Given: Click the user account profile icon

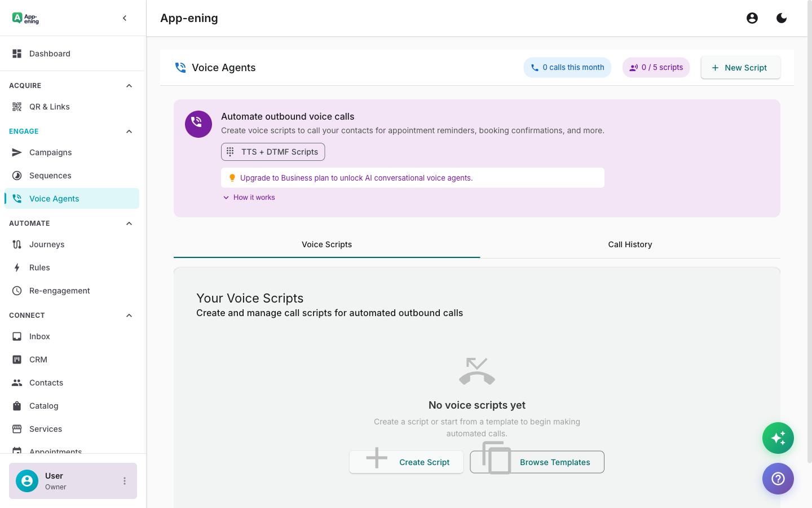Looking at the screenshot, I should click(x=752, y=18).
